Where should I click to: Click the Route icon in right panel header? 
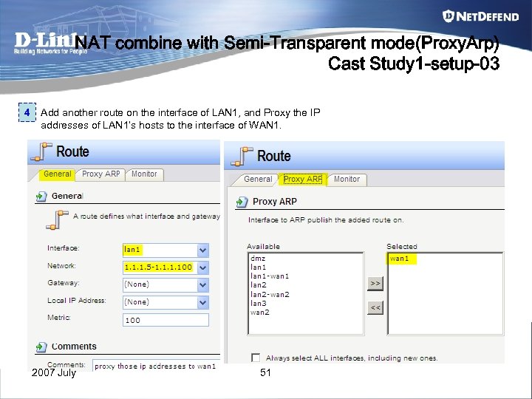coord(242,157)
